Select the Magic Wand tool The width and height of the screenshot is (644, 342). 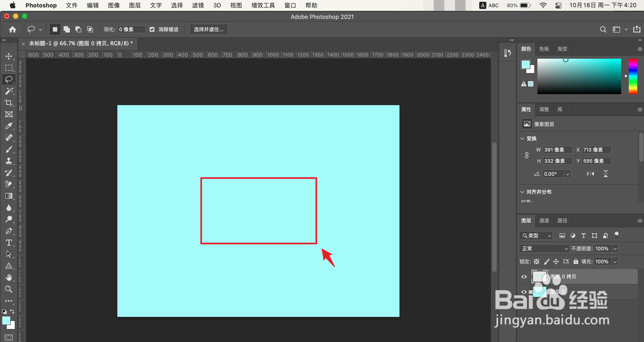pyautogui.click(x=9, y=91)
